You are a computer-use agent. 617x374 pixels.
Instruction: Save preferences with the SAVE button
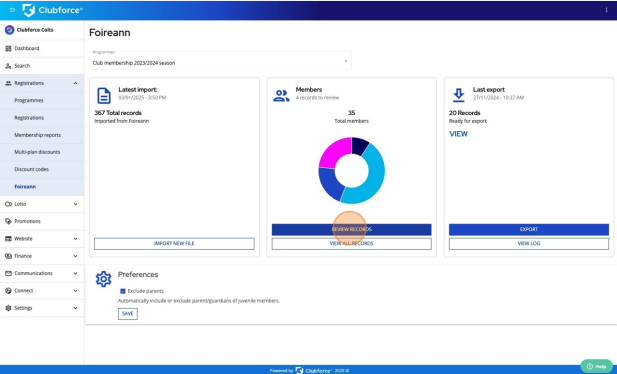click(127, 314)
